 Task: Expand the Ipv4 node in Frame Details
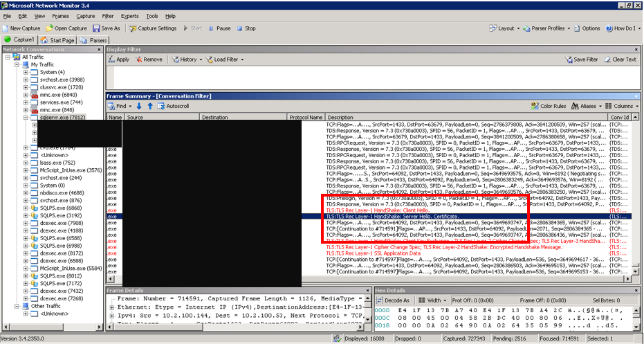[112, 316]
